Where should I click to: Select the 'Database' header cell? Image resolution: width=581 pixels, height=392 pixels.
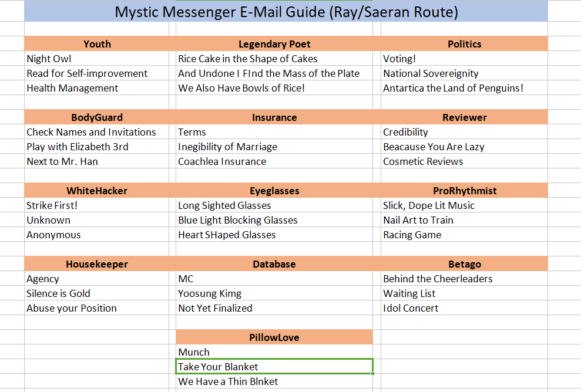(x=274, y=263)
